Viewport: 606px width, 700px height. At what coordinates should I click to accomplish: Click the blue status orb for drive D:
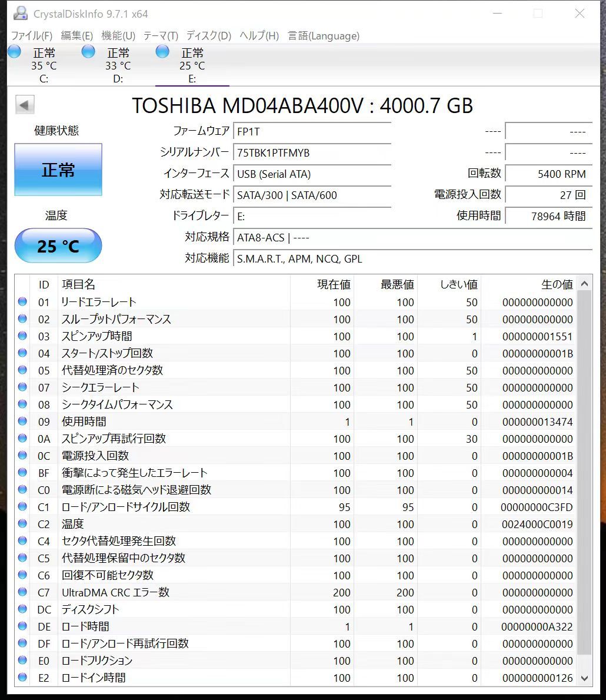[88, 52]
